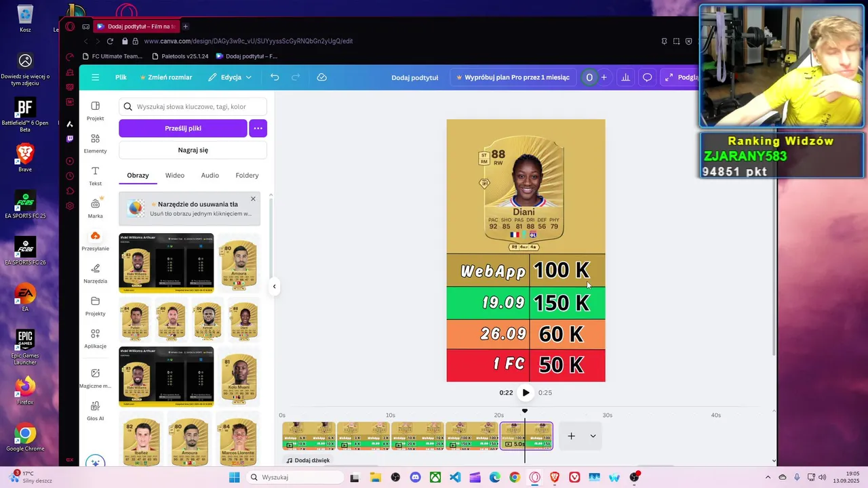Open Visual Studio Code from the taskbar
This screenshot has width=868, height=488.
coord(455,477)
